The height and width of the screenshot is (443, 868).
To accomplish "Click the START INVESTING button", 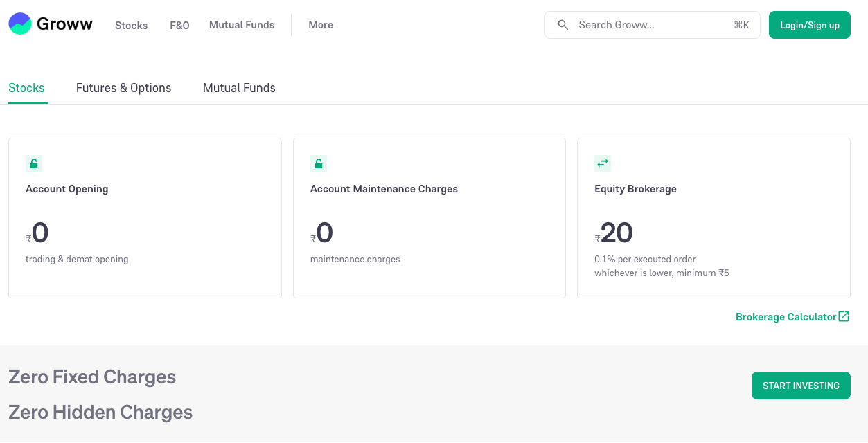I will [801, 386].
